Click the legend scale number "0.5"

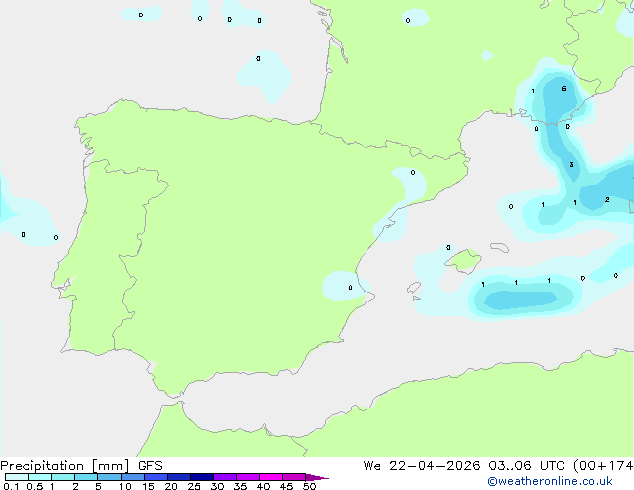tap(35, 486)
